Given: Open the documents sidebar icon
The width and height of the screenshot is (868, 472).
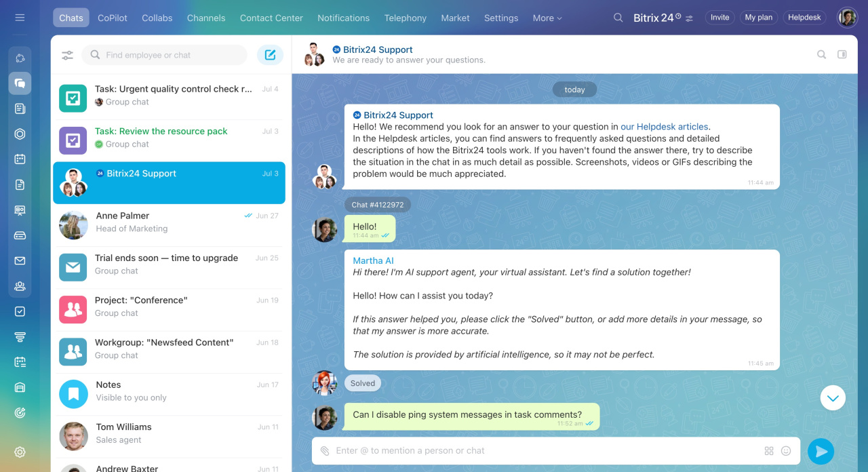Looking at the screenshot, I should click(20, 184).
